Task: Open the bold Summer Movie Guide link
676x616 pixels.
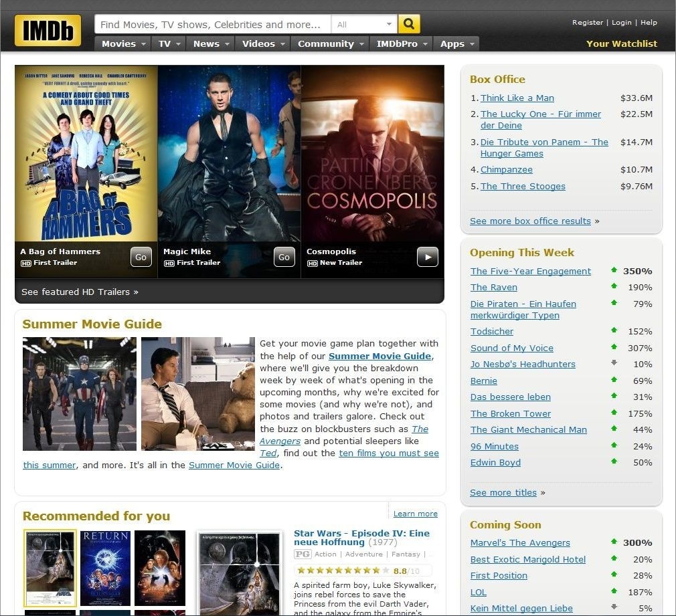Action: [x=379, y=356]
